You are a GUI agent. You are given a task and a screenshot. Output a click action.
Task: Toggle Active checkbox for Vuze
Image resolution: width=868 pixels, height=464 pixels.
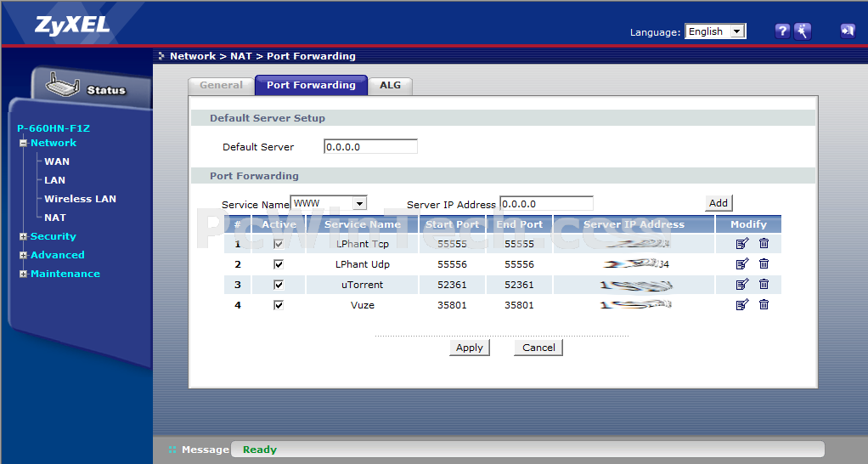click(279, 305)
